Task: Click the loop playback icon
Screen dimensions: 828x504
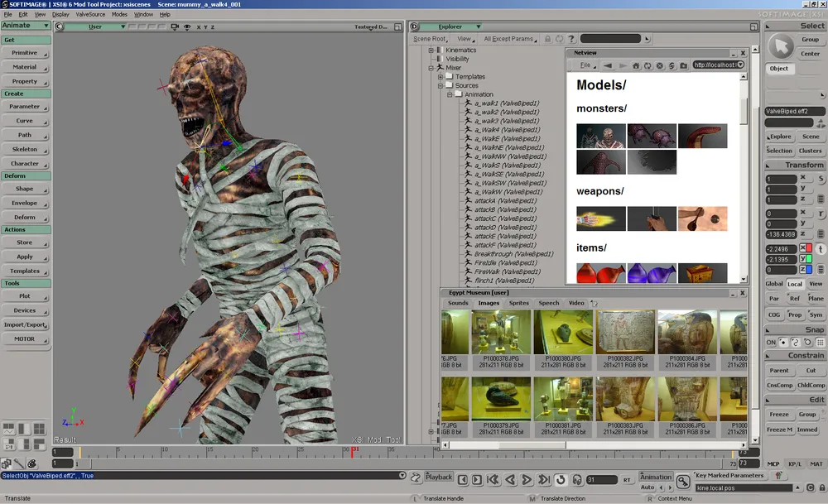Action: [560, 480]
